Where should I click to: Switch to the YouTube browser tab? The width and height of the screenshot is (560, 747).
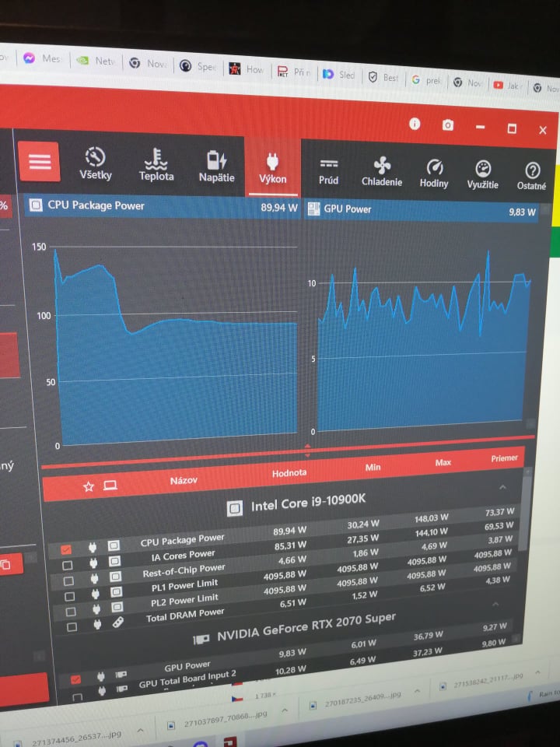coord(506,86)
